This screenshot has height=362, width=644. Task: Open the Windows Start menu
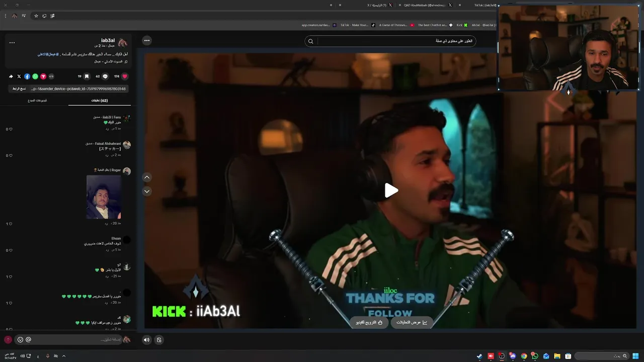pyautogui.click(x=634, y=356)
